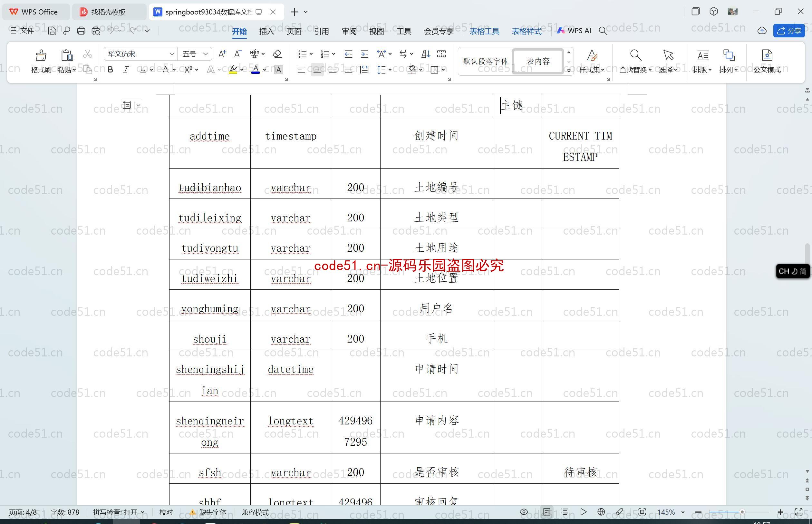Click the 分享 share button
The width and height of the screenshot is (812, 524).
pos(789,31)
